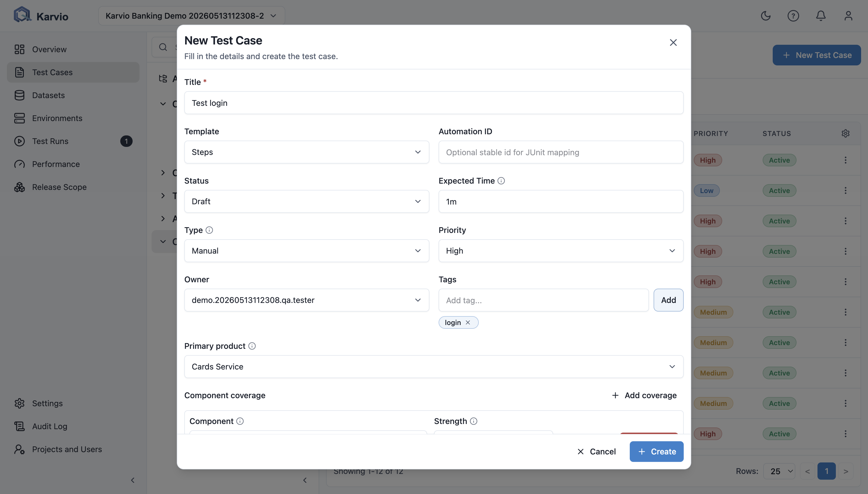868x494 pixels.
Task: Open Test Runs in the sidebar
Action: (73, 141)
